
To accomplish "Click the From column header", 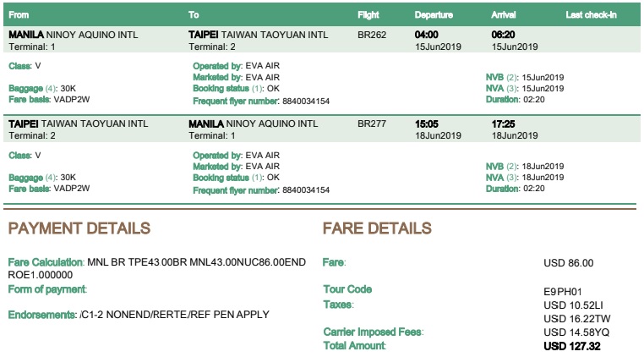I will pyautogui.click(x=19, y=15).
